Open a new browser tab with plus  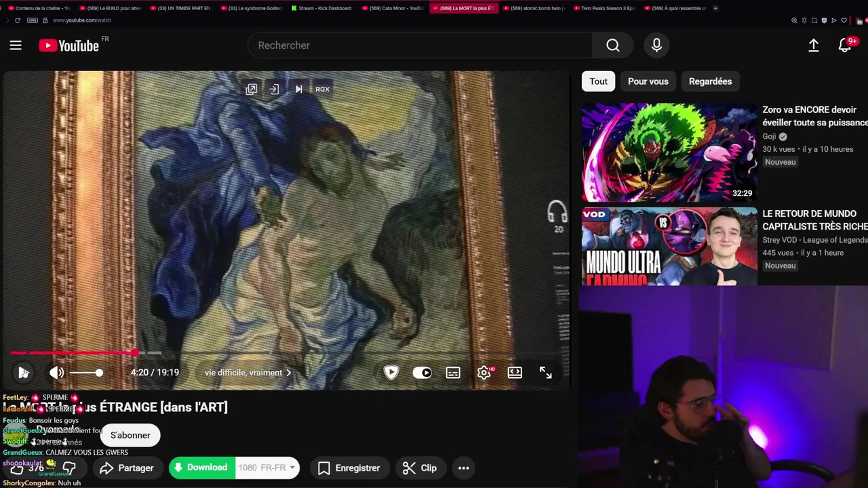click(715, 8)
